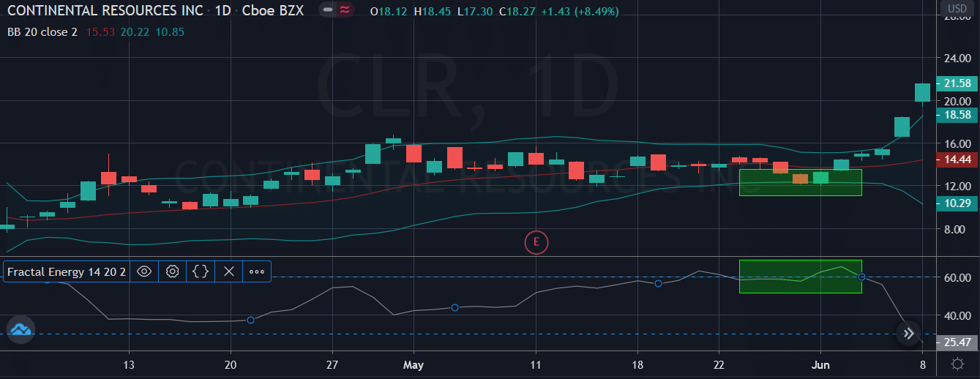The height and width of the screenshot is (379, 980).
Task: Jump to most recent bar arrow
Action: [908, 334]
